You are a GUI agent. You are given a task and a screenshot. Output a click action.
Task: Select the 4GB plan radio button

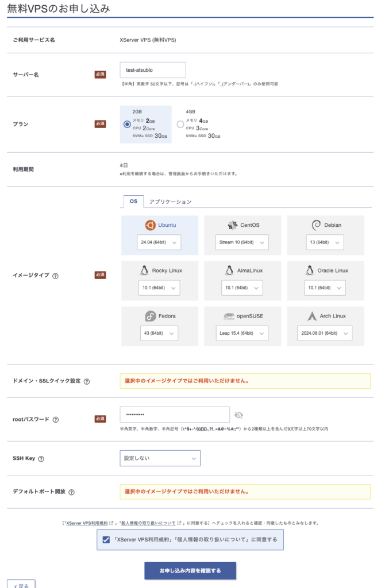[180, 124]
